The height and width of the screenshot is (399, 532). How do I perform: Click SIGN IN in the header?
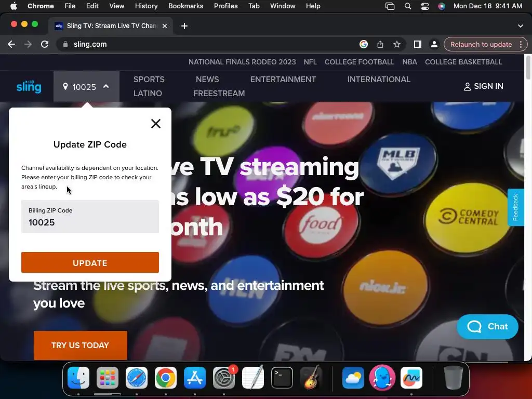484,86
